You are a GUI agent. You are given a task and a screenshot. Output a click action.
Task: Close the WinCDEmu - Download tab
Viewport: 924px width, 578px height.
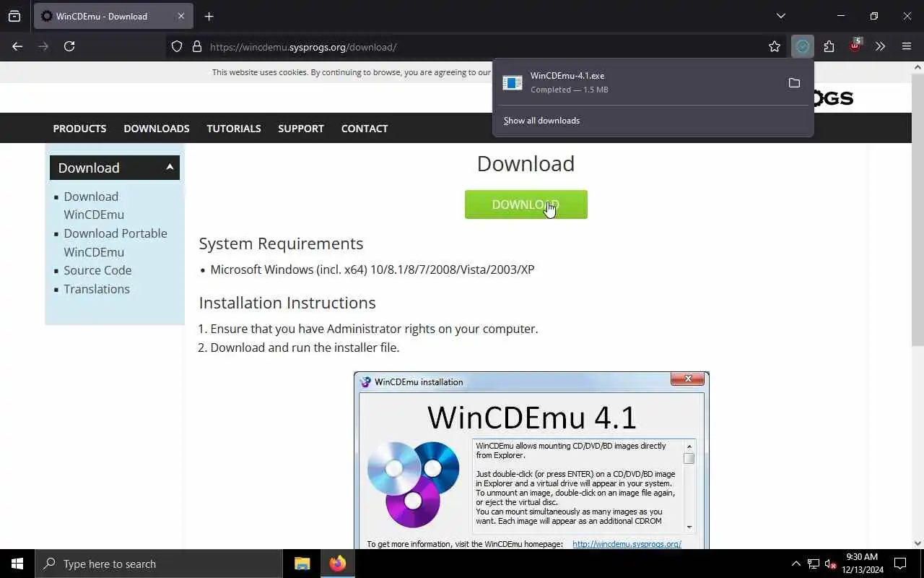tap(181, 16)
